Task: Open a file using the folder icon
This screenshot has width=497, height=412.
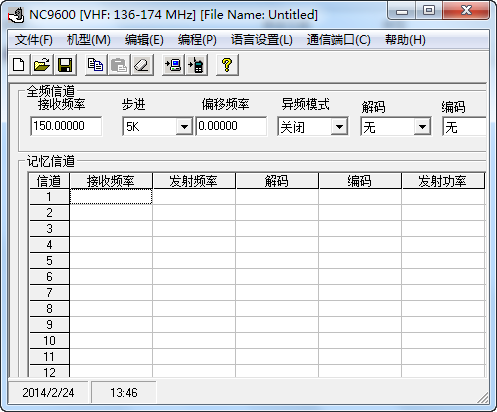Action: point(42,65)
